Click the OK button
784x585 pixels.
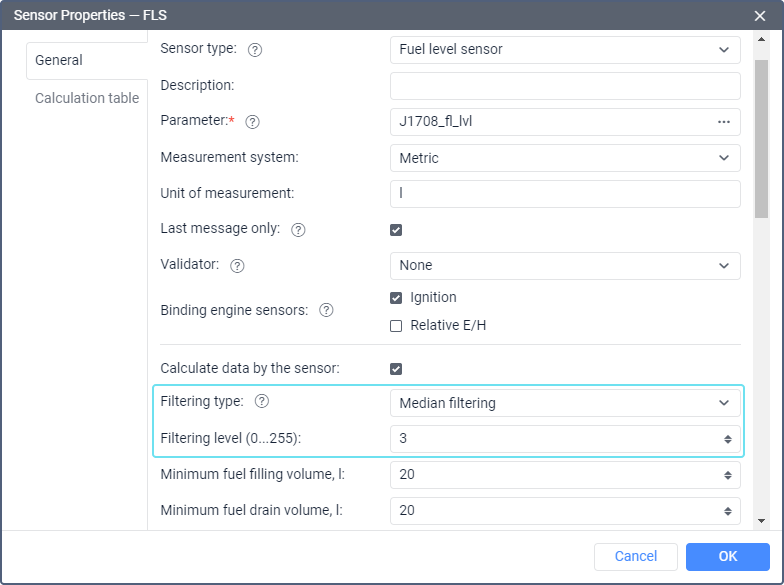pos(728,556)
